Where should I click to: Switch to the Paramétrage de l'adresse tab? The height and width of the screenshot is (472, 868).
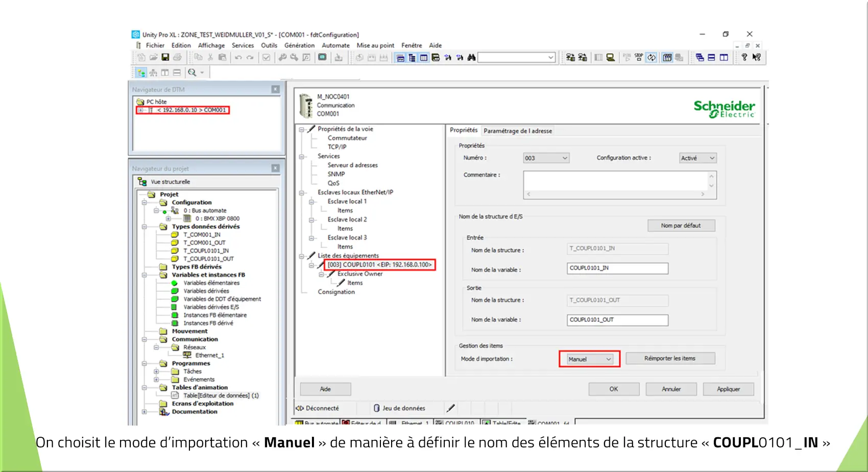tap(518, 131)
